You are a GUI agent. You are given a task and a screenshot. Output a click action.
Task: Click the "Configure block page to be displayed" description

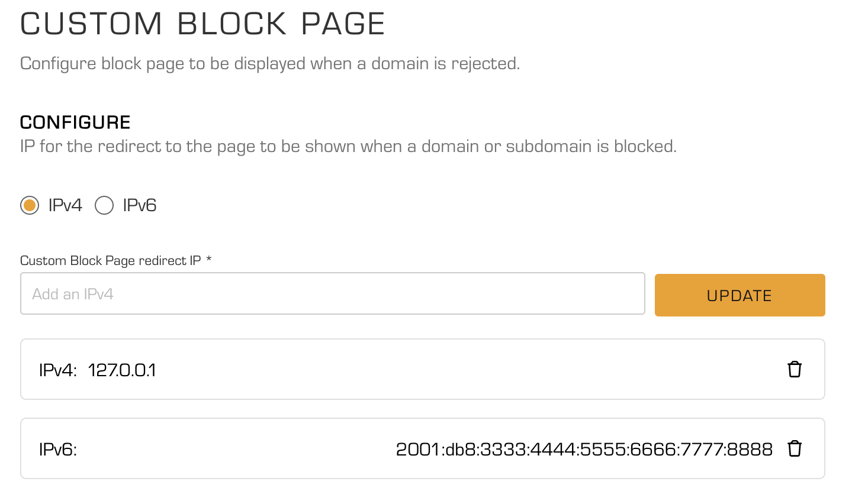coord(270,64)
